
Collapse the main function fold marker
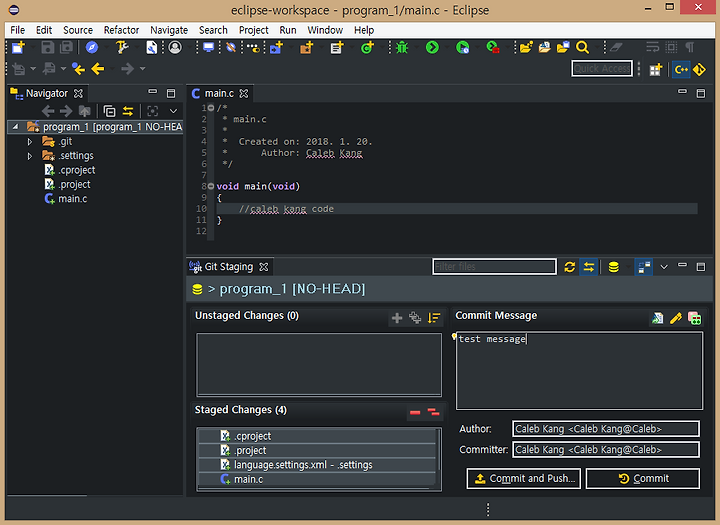(x=211, y=186)
